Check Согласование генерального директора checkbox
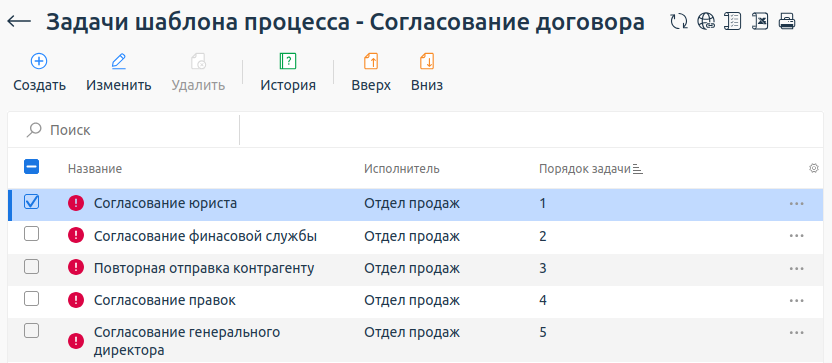 32,331
